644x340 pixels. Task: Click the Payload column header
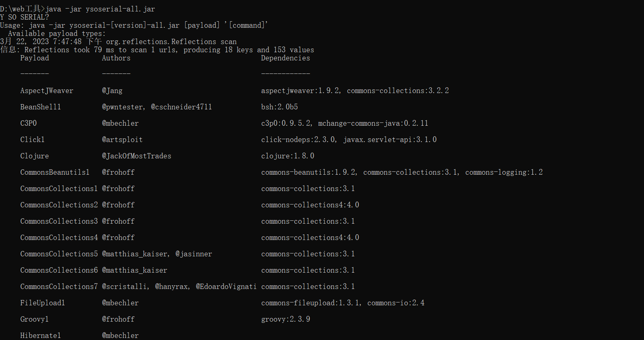(x=34, y=58)
